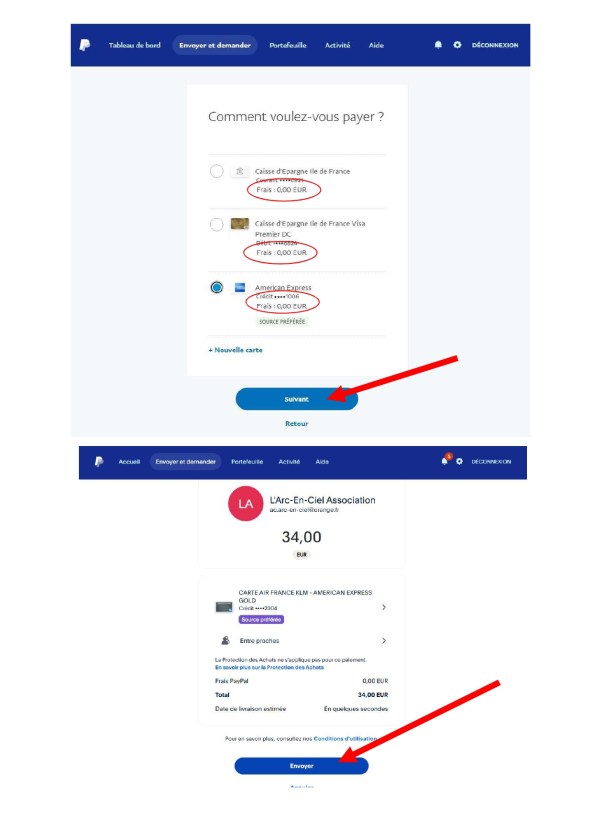The height and width of the screenshot is (839, 593).
Task: Expand the Air France KLM card chevron
Action: click(x=384, y=607)
